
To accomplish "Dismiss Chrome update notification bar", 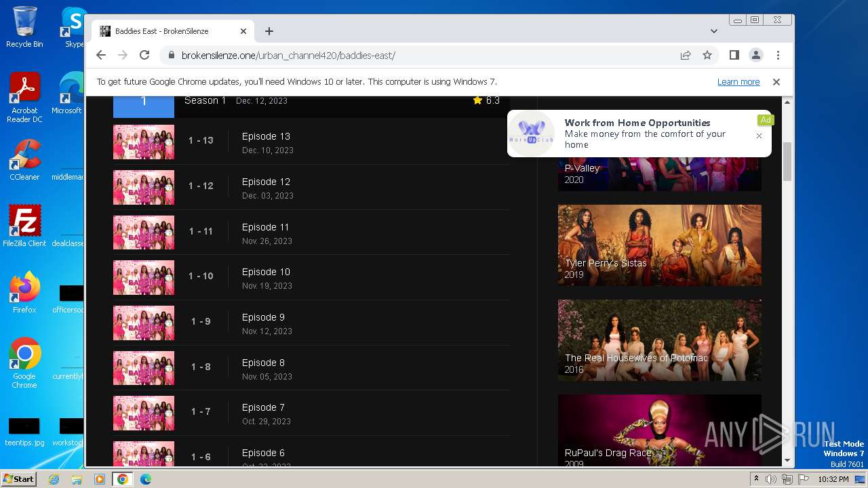I will click(x=776, y=82).
